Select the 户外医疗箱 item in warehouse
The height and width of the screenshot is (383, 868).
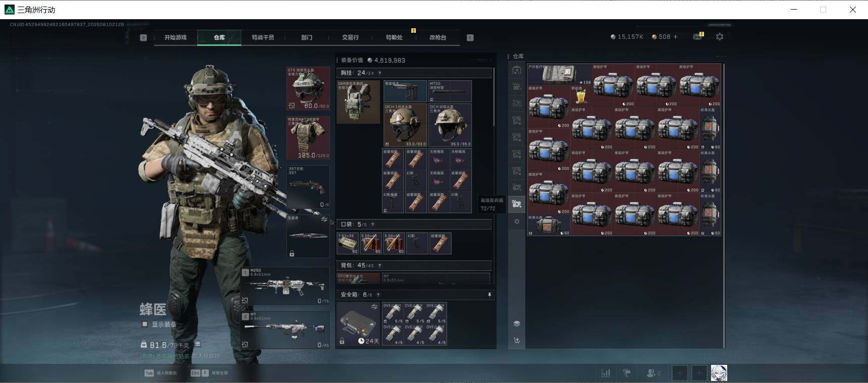(560, 74)
